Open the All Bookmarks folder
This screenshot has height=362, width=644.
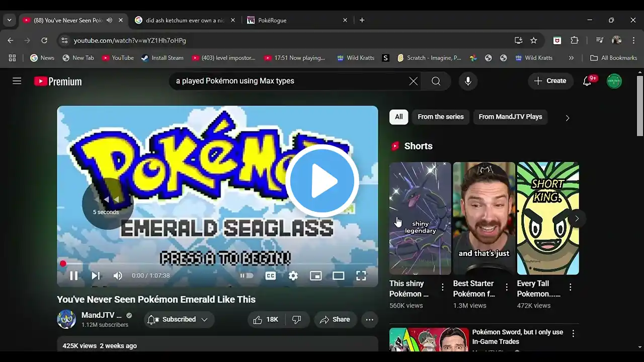point(614,58)
